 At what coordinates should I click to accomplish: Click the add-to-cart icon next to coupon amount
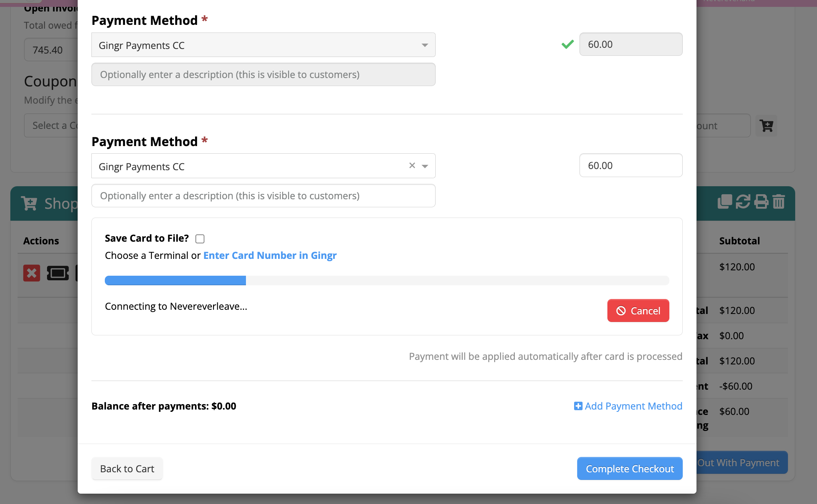[x=767, y=126]
